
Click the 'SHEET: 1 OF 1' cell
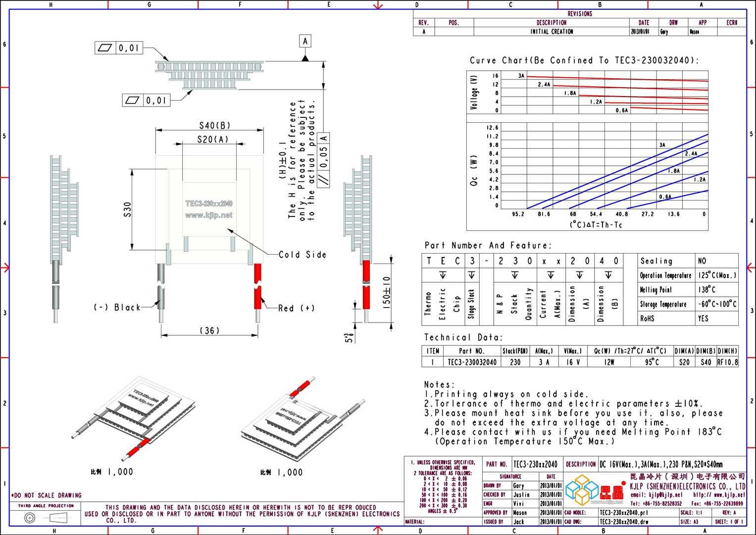point(729,522)
